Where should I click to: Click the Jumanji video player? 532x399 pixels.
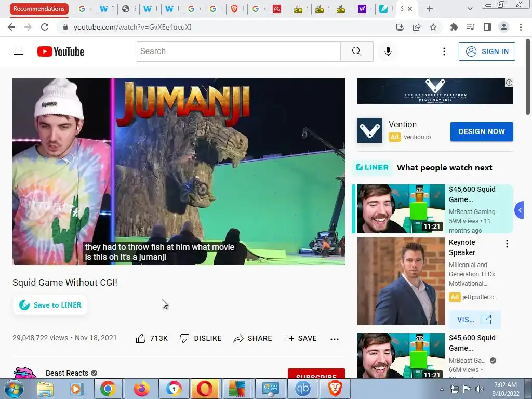[x=179, y=171]
